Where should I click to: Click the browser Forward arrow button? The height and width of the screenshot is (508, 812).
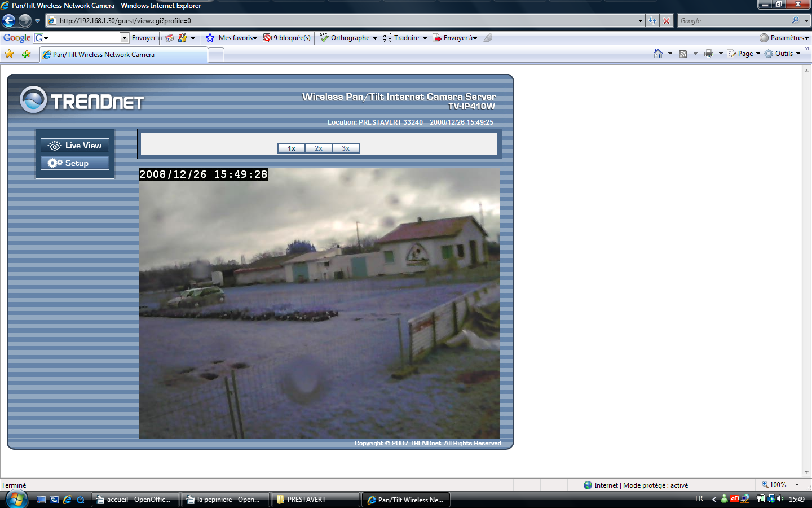[25, 21]
